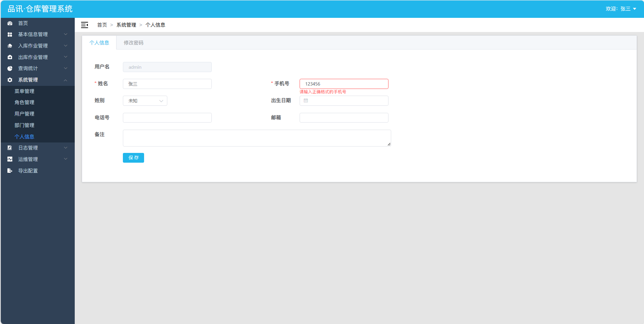Go to 首页 in the sidebar

(x=38, y=23)
